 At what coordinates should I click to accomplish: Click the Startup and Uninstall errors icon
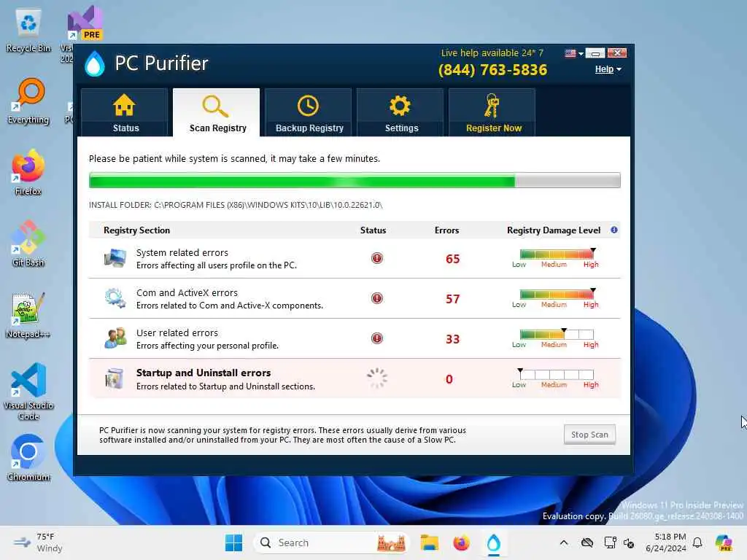pyautogui.click(x=115, y=379)
